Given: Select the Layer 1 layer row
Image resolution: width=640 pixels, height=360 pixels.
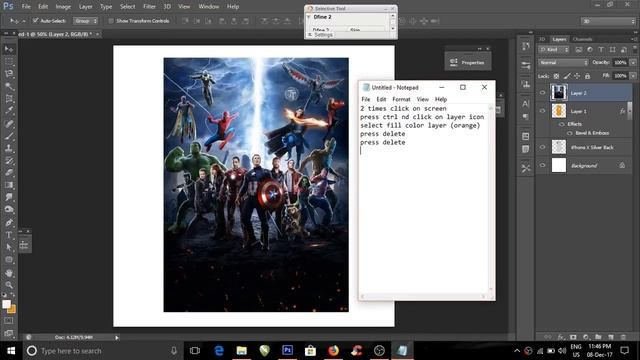Looking at the screenshot, I should [584, 111].
